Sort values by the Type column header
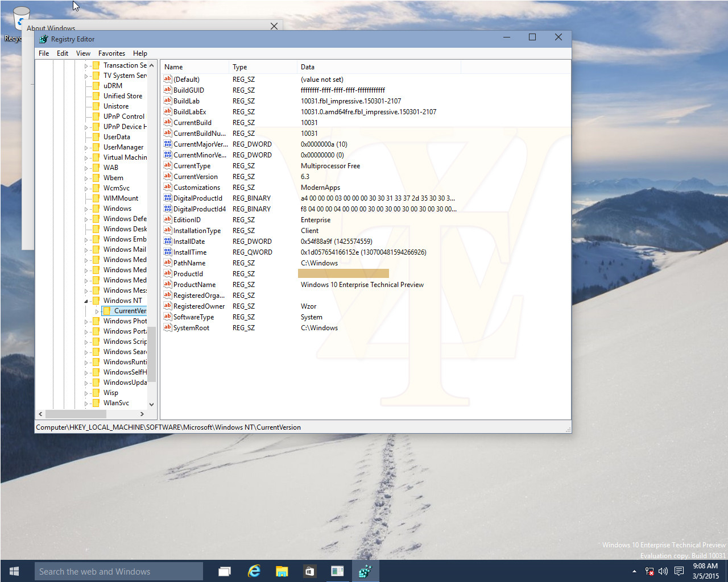The image size is (728, 582). coord(263,66)
